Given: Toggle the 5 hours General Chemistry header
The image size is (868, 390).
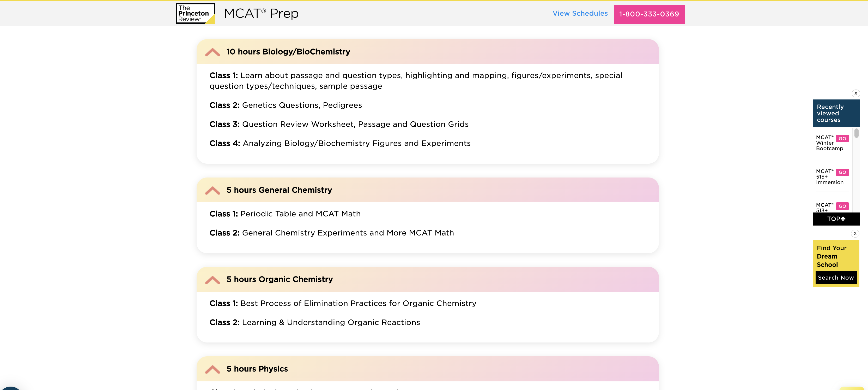Looking at the screenshot, I should coord(279,190).
